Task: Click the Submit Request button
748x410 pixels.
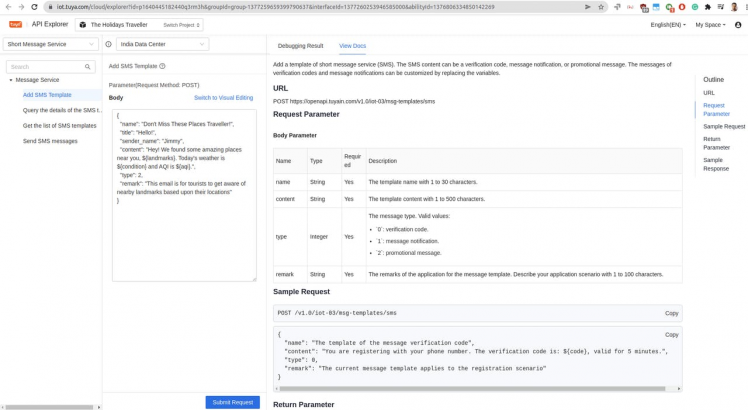Action: tap(232, 402)
